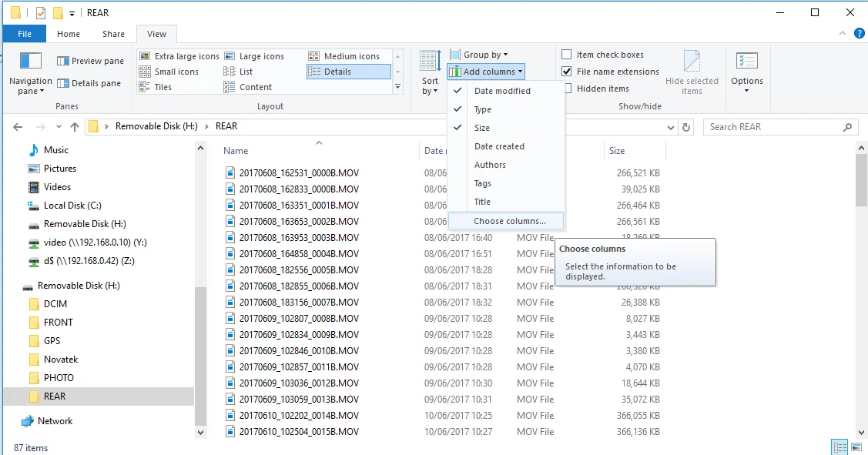Image resolution: width=868 pixels, height=455 pixels.
Task: Select file 20170609_102807_0008B.MOV
Action: (x=299, y=318)
